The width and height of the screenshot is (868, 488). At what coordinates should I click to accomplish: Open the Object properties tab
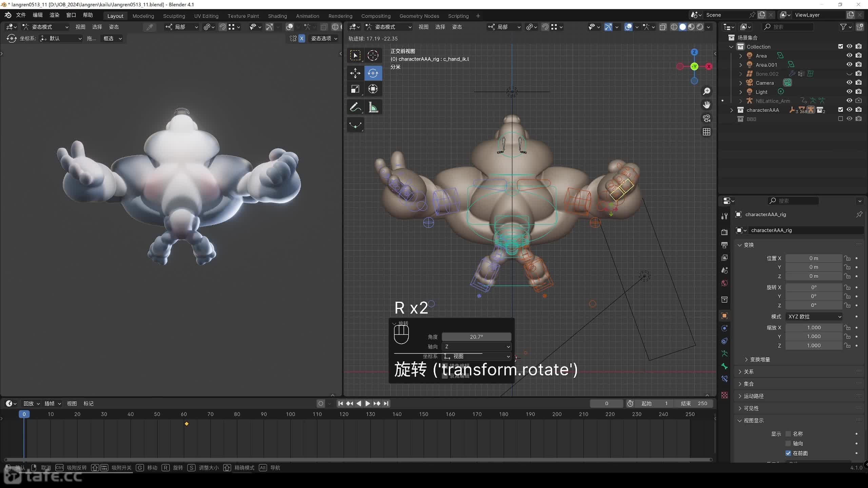point(725,316)
